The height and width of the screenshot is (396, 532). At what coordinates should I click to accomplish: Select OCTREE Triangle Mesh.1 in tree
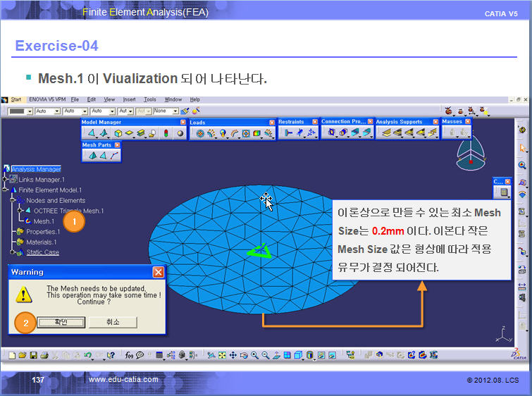pyautogui.click(x=68, y=211)
